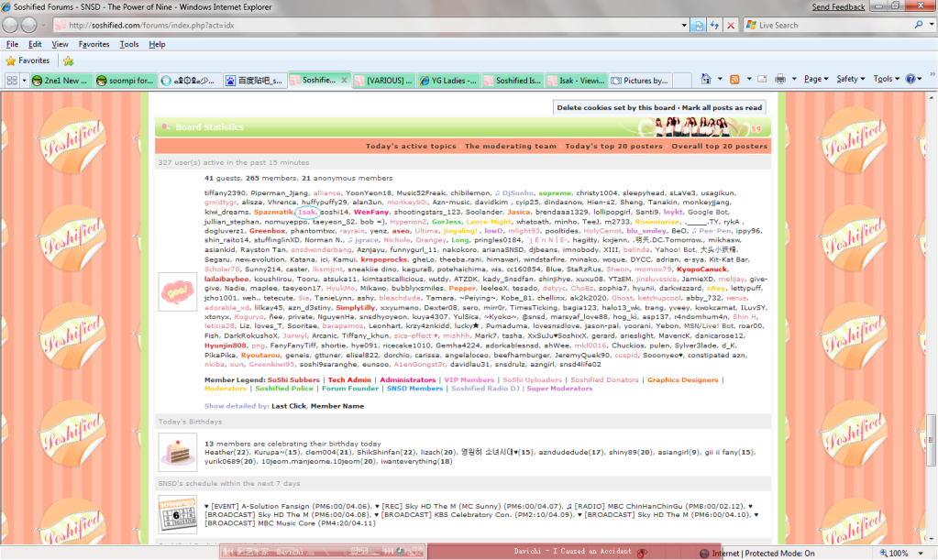Viewport: 938px width, 560px height.
Task: Click the page vertical scrollbar thumb
Action: (931, 441)
